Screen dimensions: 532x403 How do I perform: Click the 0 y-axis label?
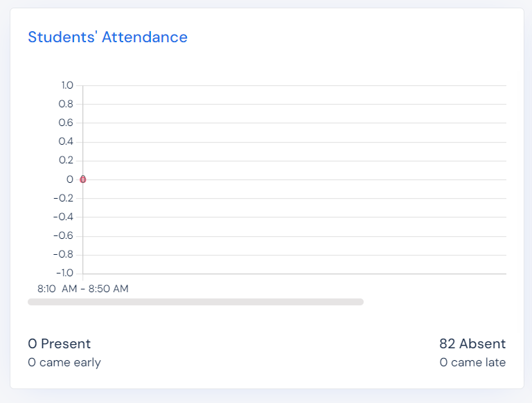70,179
